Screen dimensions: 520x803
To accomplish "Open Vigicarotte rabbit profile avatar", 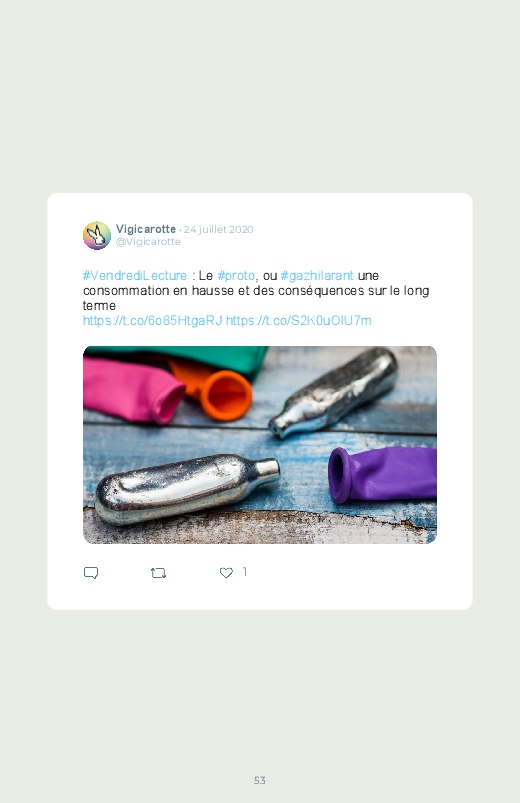I will (97, 236).
